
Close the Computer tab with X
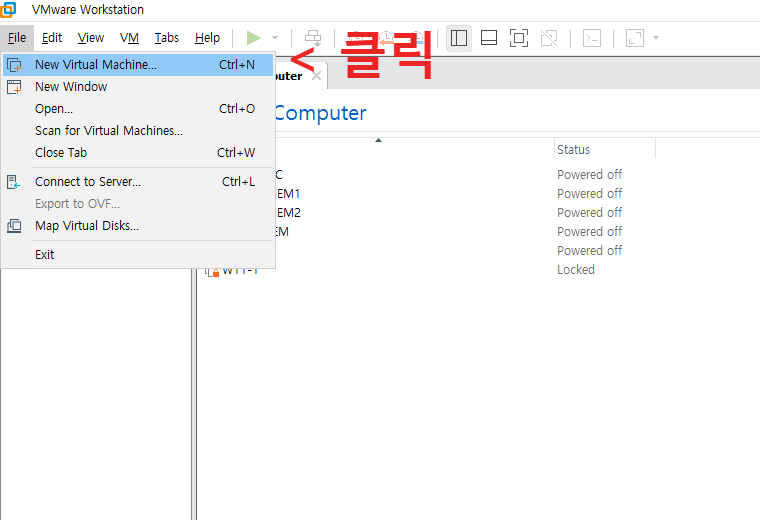(x=317, y=76)
